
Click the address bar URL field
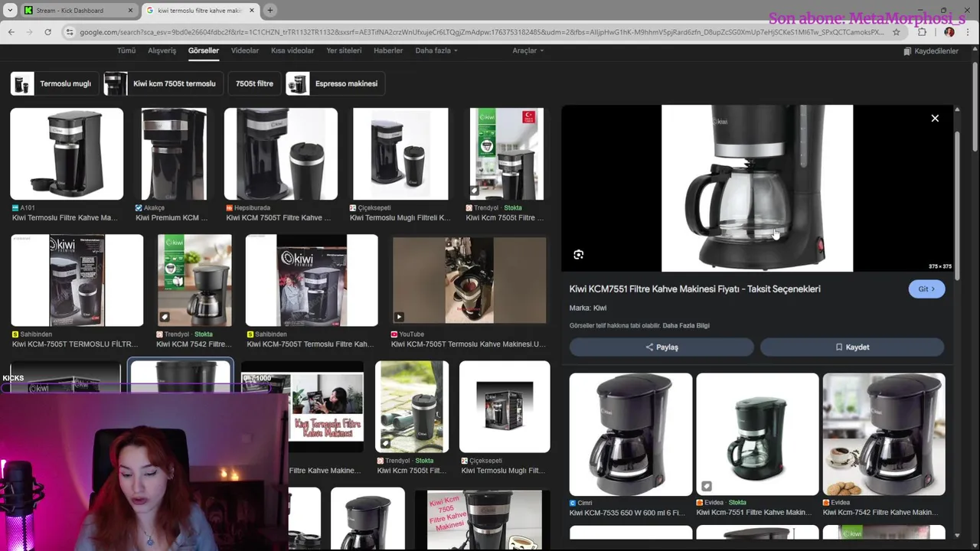(x=482, y=32)
